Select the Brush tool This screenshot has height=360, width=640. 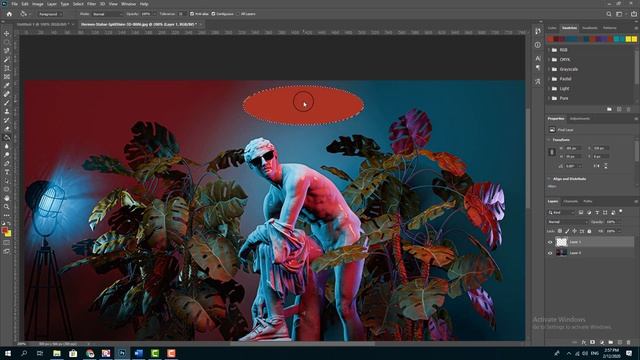7,102
